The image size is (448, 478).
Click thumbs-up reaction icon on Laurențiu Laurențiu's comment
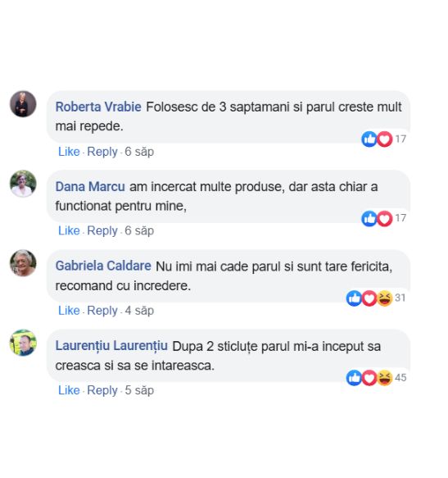click(354, 378)
